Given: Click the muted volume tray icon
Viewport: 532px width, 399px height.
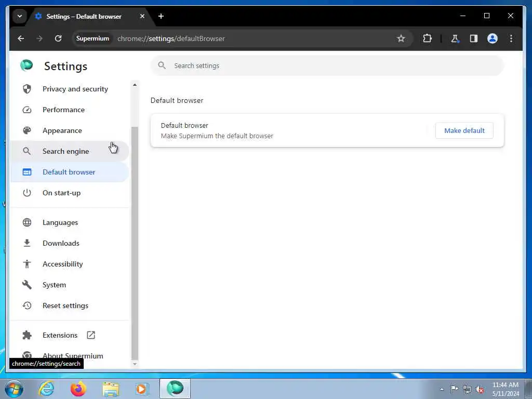Looking at the screenshot, I should point(480,389).
